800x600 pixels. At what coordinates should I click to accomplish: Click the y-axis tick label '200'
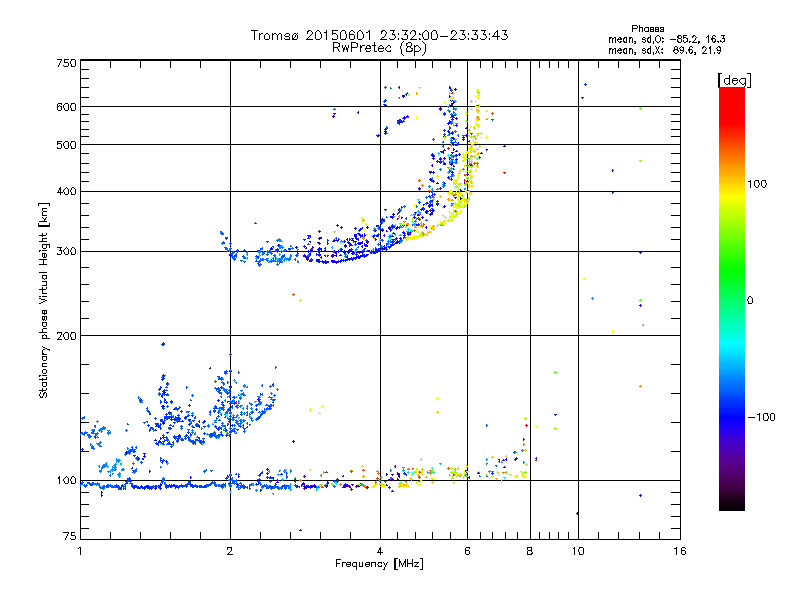pos(66,336)
